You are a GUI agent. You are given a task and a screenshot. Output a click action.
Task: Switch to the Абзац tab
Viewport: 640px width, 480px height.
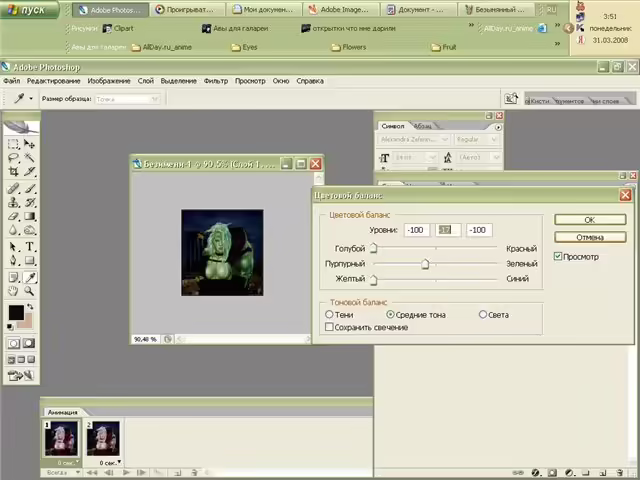pyautogui.click(x=422, y=126)
